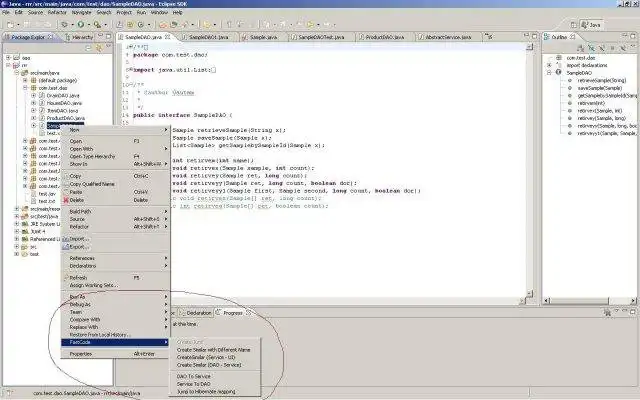Click the Open Perspective icon beside Java
Screen dimensions: 640x400
[x=573, y=24]
